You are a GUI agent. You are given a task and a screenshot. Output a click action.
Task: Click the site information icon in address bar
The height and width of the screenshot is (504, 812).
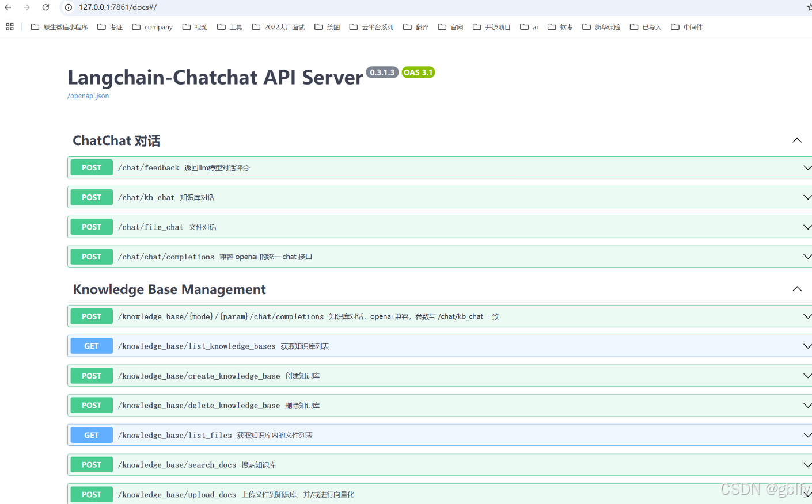point(69,7)
